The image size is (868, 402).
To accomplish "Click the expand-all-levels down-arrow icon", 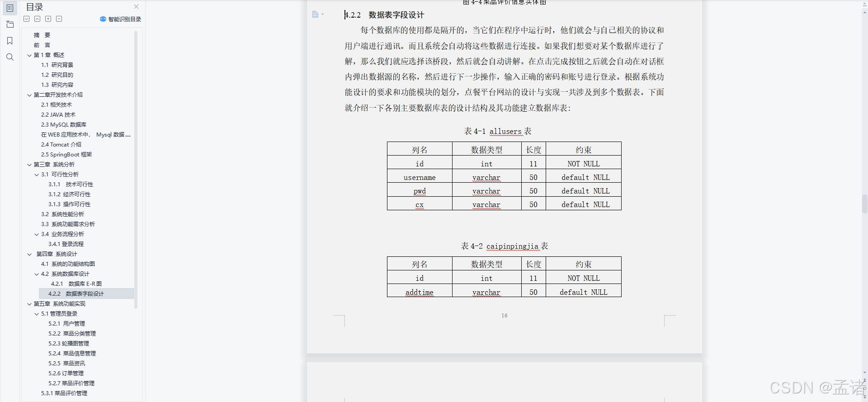I will (27, 19).
